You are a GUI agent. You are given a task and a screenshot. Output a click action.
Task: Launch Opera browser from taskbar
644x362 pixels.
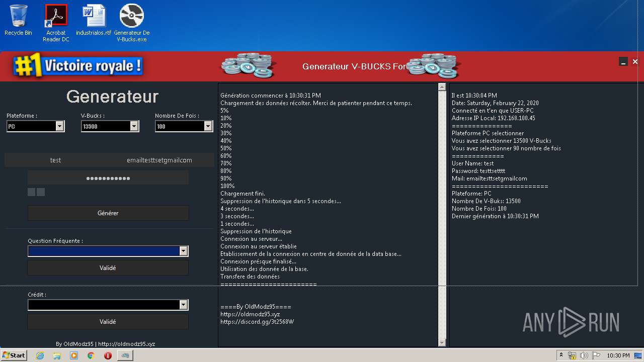click(x=108, y=355)
